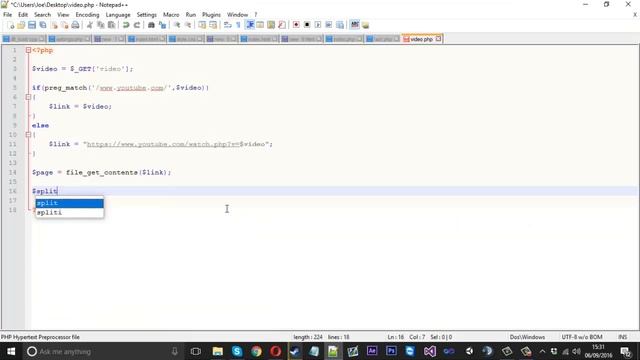Viewport: 640px width, 360px height.
Task: Choose 'spliti' from the autocomplete list
Action: 69,213
